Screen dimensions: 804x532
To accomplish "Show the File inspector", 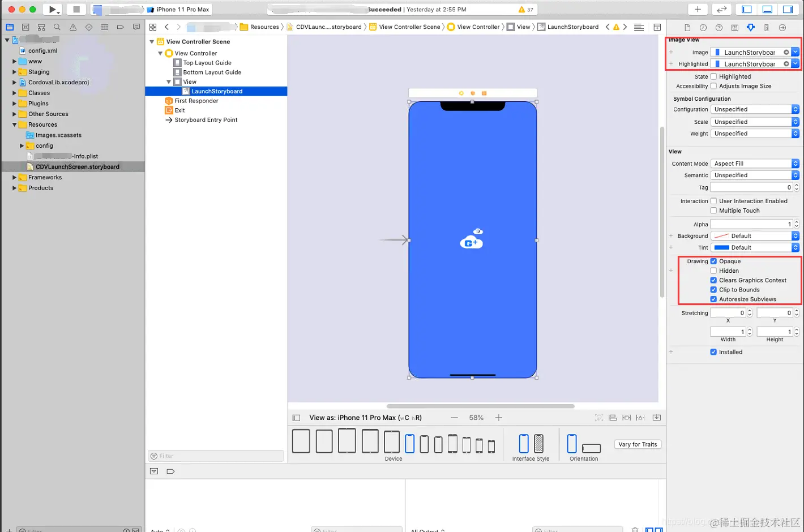I will pos(687,28).
